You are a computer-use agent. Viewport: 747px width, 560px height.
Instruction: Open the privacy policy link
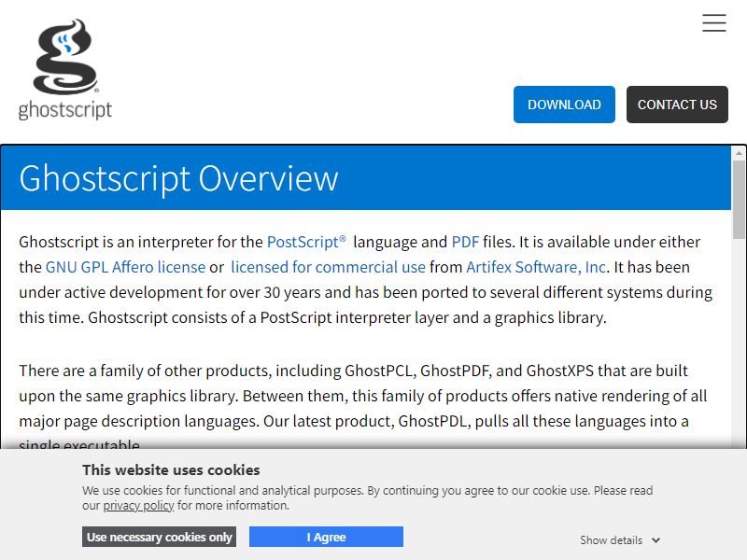138,506
